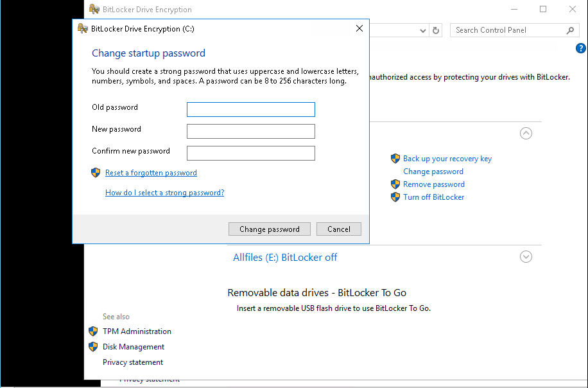The width and height of the screenshot is (588, 388).
Task: Minimize the BitLocker Drive Encryption window
Action: click(x=514, y=9)
